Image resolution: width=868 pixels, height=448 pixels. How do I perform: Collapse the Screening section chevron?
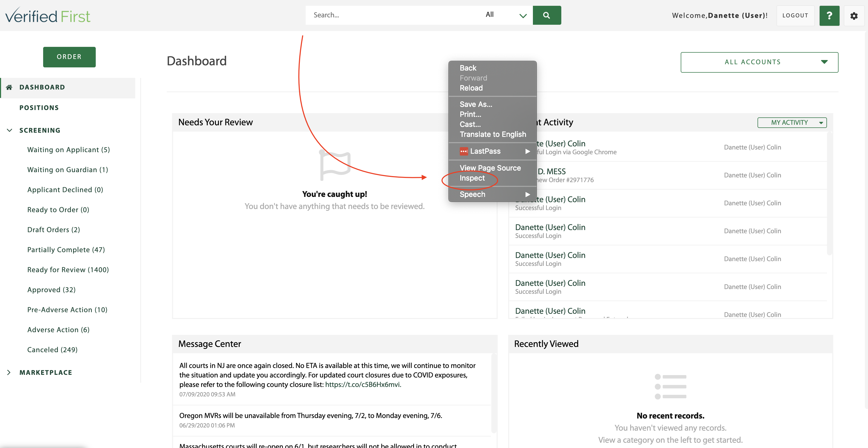(9, 131)
